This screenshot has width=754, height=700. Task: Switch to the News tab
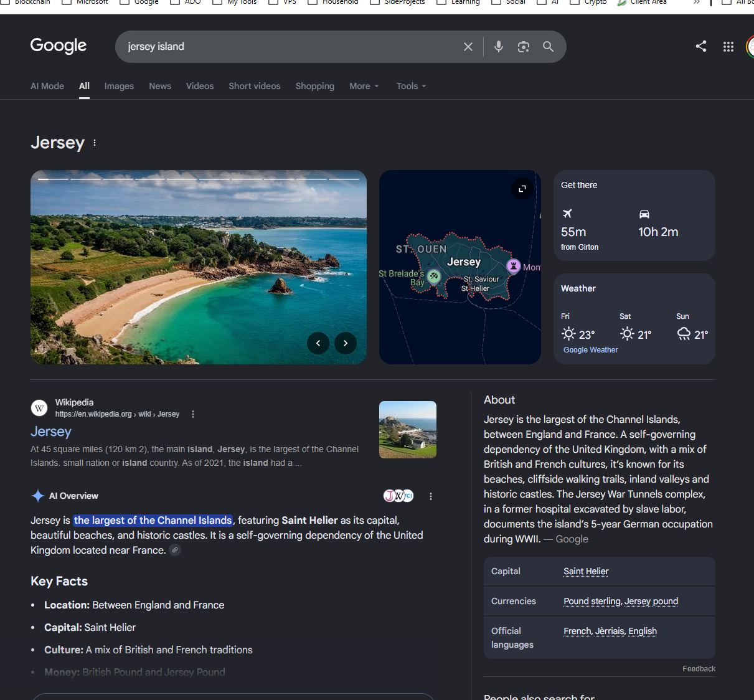tap(160, 86)
